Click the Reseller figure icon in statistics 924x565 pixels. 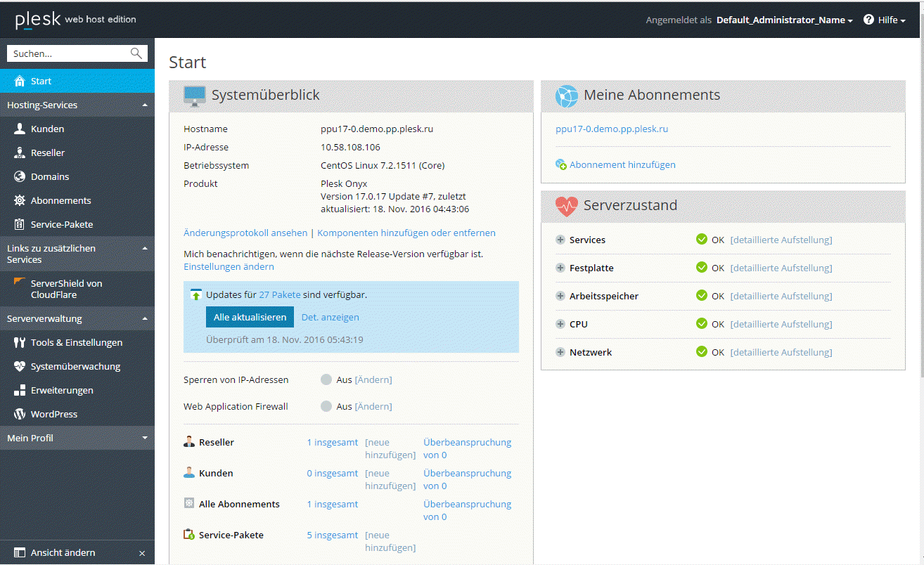pos(189,442)
